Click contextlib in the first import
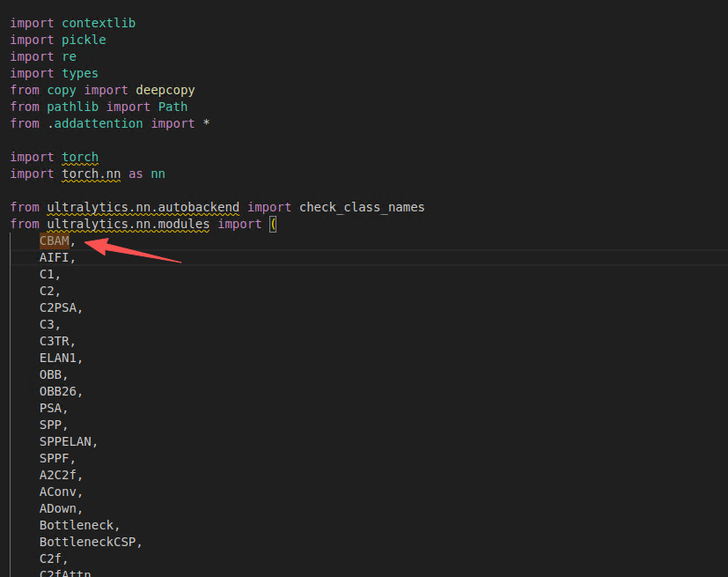This screenshot has width=728, height=577. 99,23
